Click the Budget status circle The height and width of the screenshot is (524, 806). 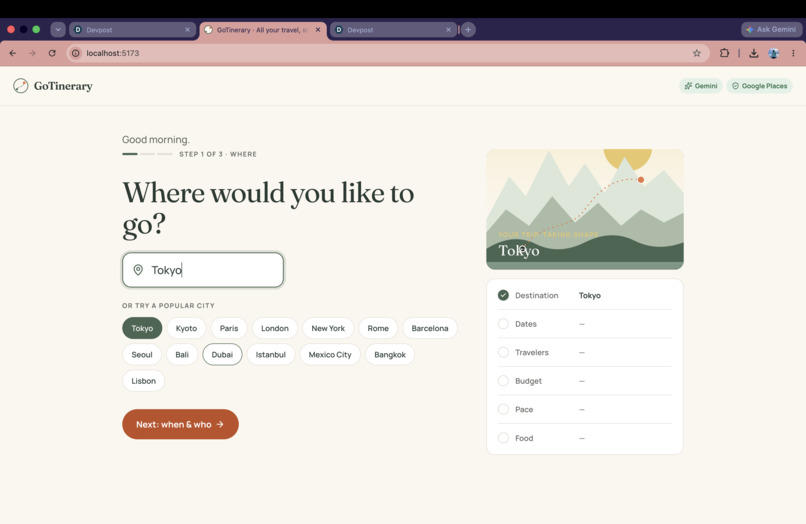(x=503, y=381)
